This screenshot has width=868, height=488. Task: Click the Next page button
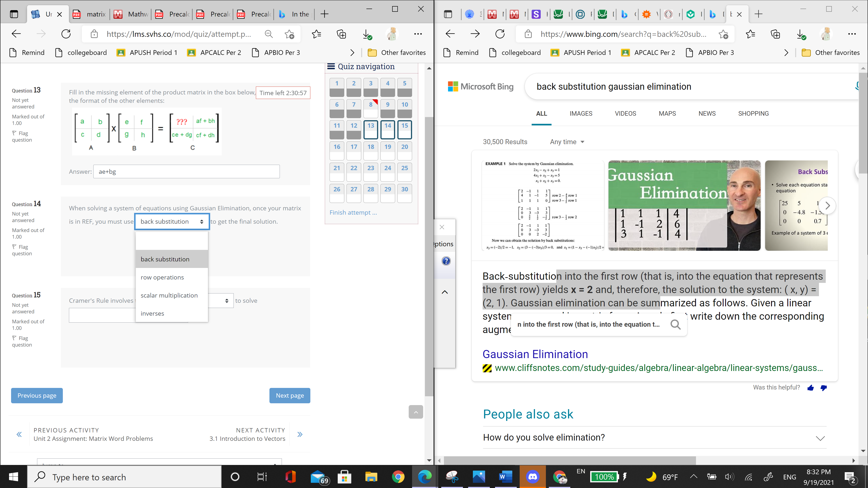[x=290, y=395]
